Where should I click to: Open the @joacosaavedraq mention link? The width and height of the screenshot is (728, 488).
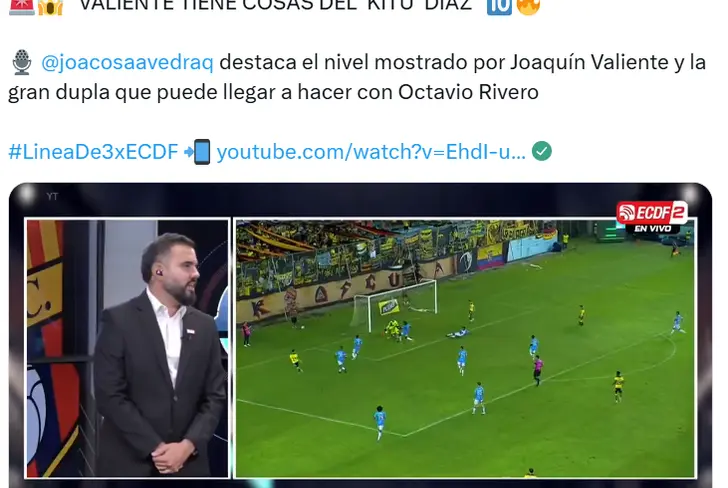click(x=127, y=63)
